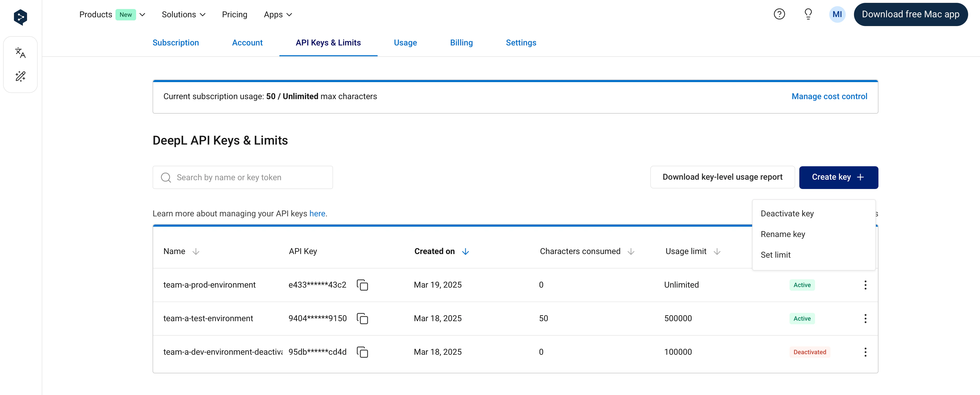Select Deactivate key from context menu
The height and width of the screenshot is (395, 980).
(787, 214)
